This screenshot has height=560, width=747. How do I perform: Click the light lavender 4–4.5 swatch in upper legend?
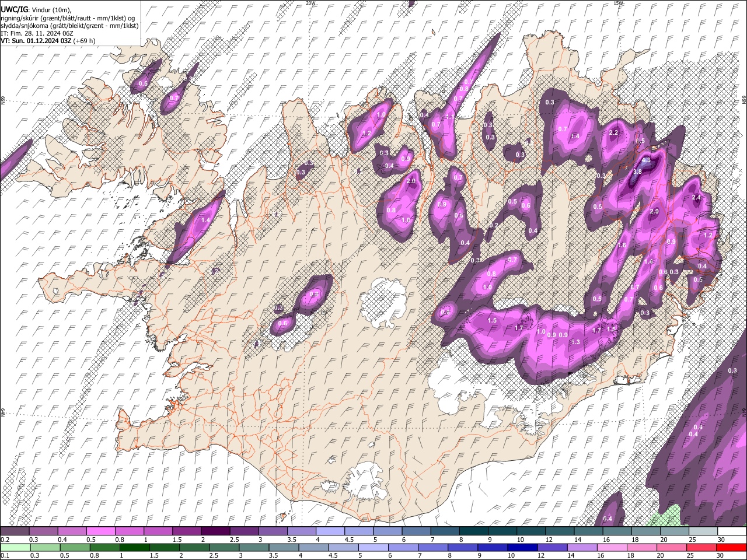pyautogui.click(x=330, y=531)
